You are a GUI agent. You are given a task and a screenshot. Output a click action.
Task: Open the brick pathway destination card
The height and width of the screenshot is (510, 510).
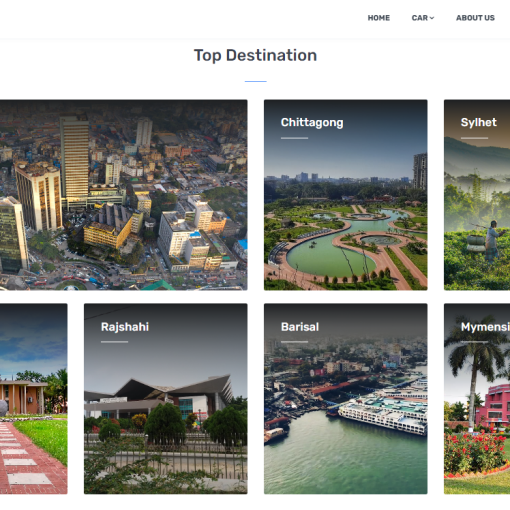point(34,399)
